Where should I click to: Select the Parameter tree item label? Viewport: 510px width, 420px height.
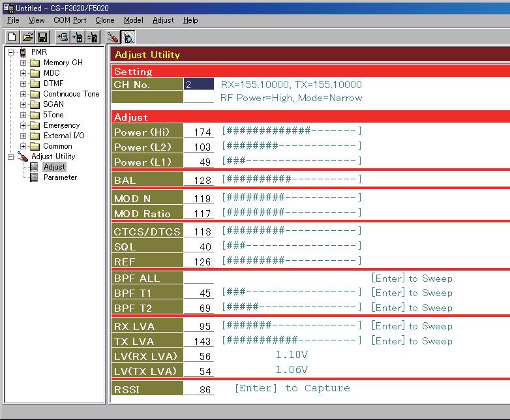click(x=60, y=177)
